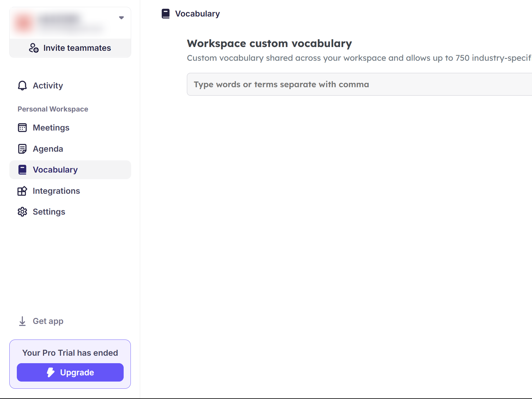This screenshot has width=532, height=399.
Task: Click the Activity bell icon
Action: (x=22, y=86)
